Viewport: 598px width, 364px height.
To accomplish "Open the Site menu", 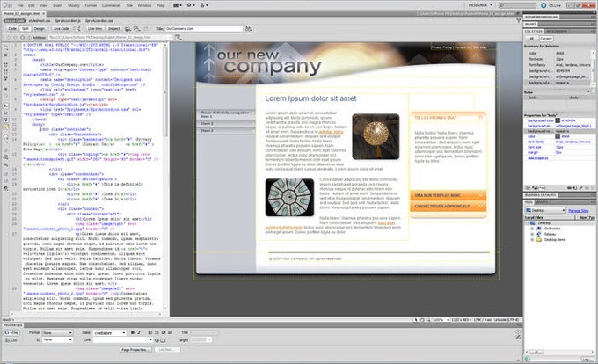I will coord(129,5).
